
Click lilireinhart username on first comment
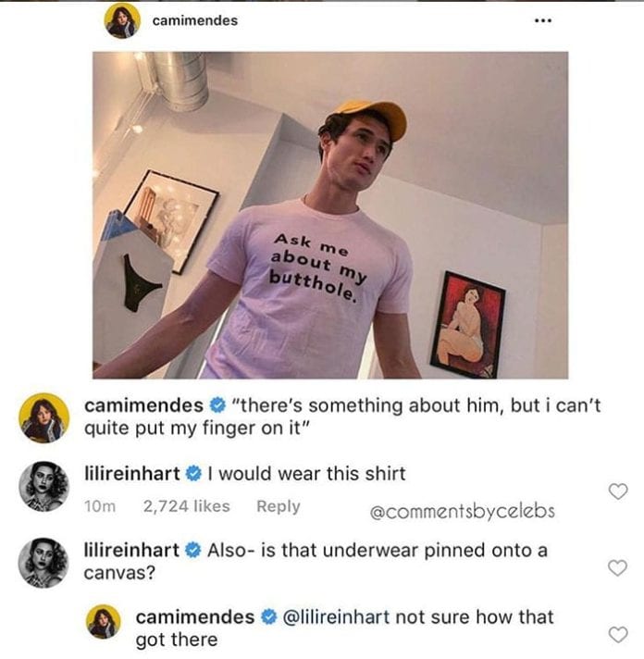pos(132,474)
